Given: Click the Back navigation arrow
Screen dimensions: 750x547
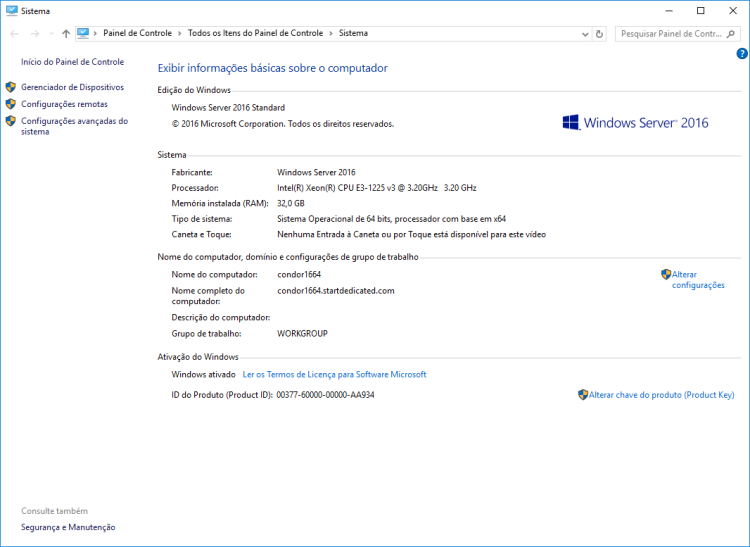Looking at the screenshot, I should click(x=14, y=33).
